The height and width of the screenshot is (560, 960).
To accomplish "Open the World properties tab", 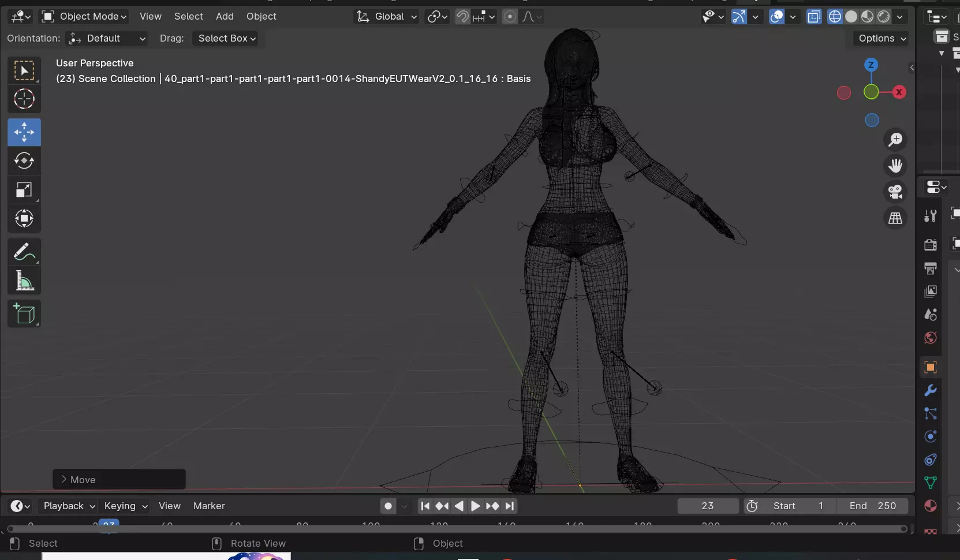I will pyautogui.click(x=931, y=338).
